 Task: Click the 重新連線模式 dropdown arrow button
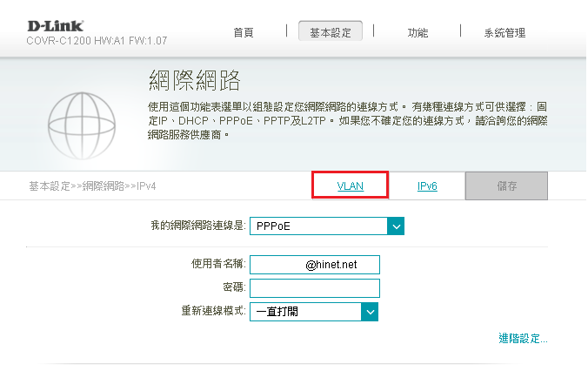370,311
